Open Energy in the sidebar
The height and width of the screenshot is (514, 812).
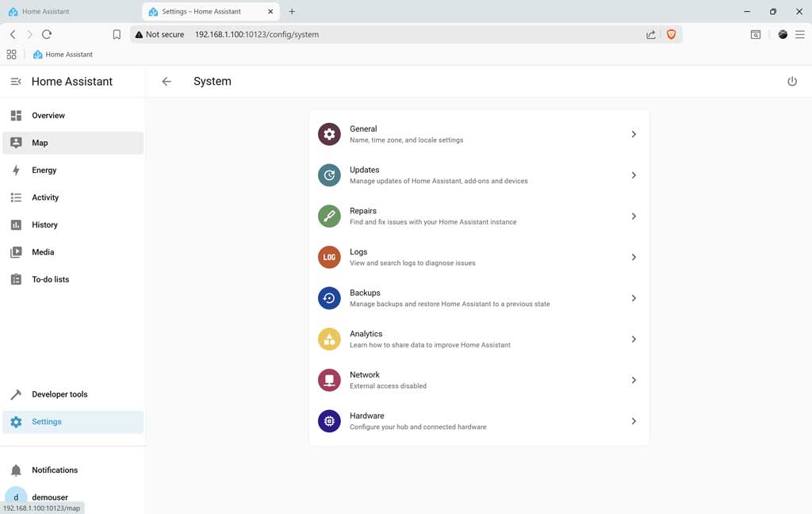click(x=73, y=170)
